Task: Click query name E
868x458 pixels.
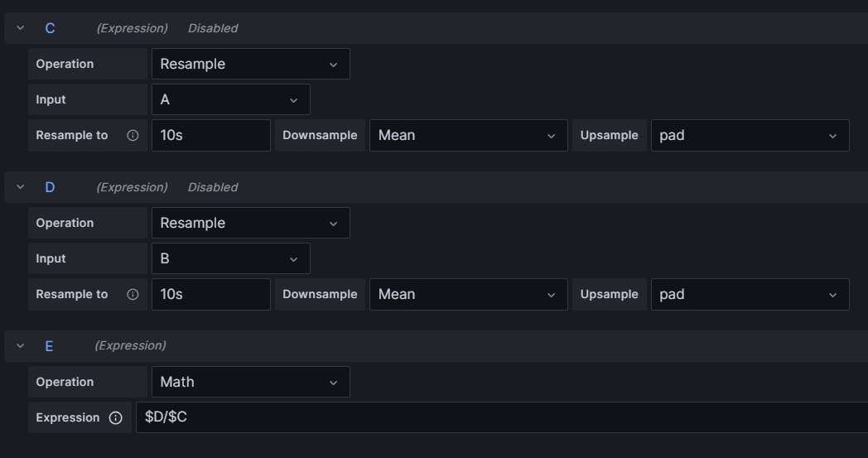Action: (49, 346)
